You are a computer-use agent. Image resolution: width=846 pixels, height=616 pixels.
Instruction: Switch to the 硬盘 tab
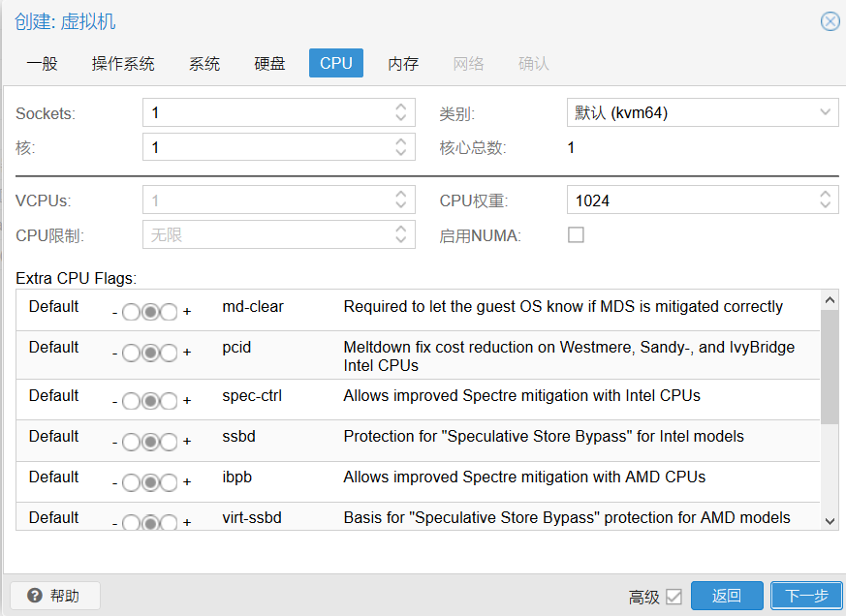(x=269, y=64)
